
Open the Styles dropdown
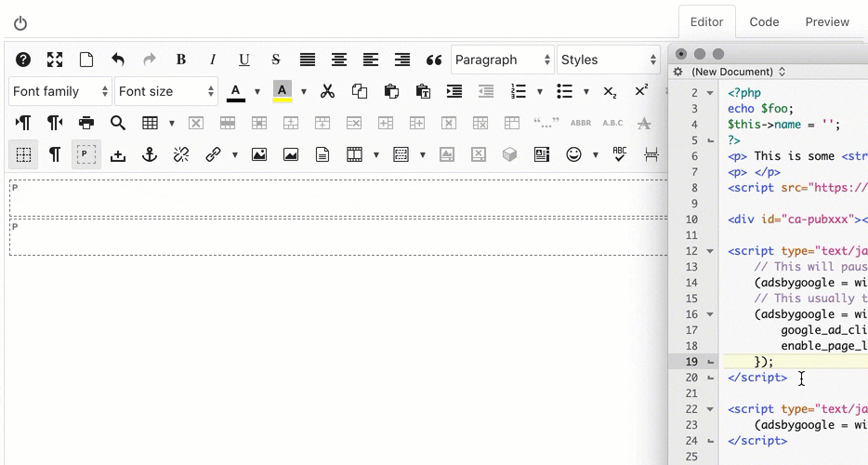coord(609,60)
